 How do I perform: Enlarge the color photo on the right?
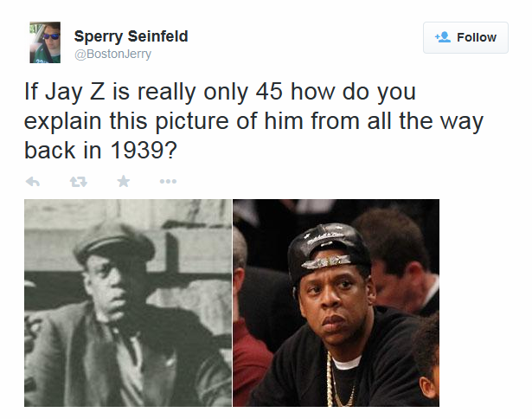pyautogui.click(x=336, y=302)
